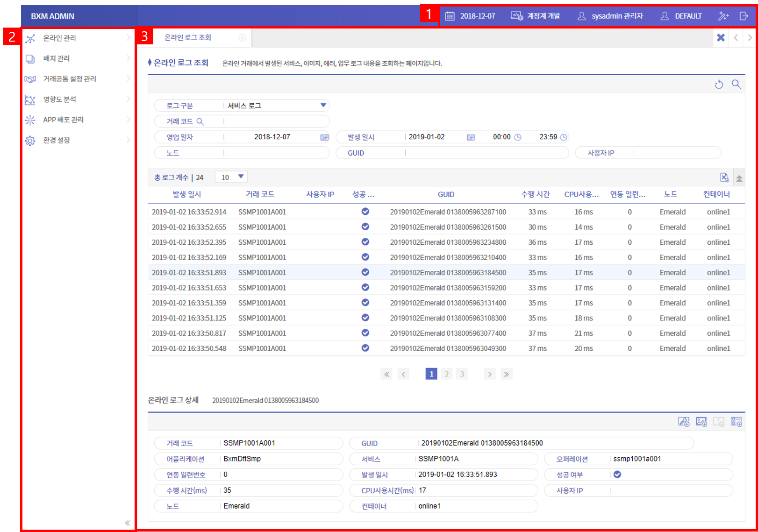This screenshot has width=758, height=532.
Task: Click the 계정계 개발 environment icon
Action: pos(516,16)
